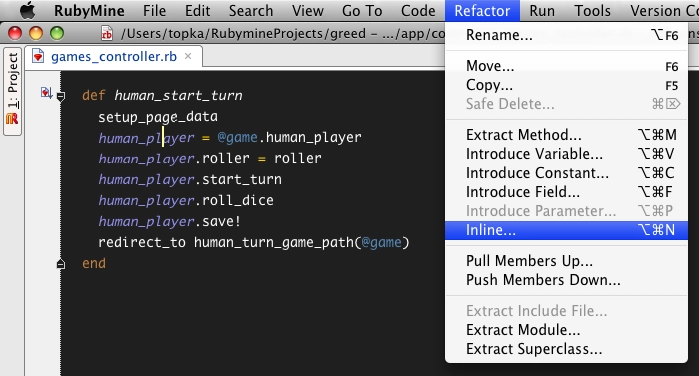Open the File menu
The image size is (699, 376).
coord(154,11)
